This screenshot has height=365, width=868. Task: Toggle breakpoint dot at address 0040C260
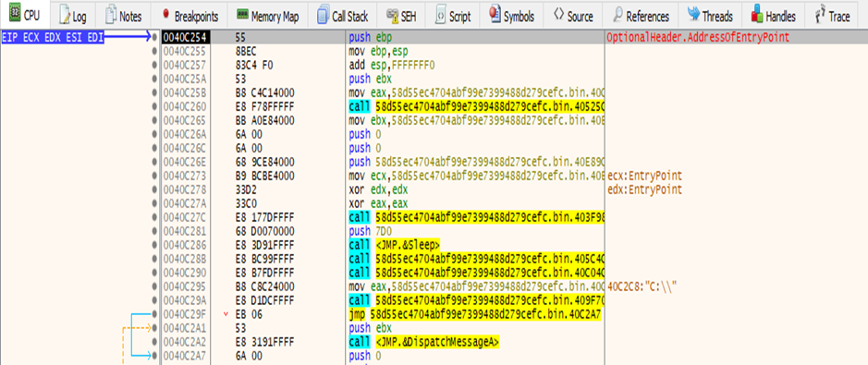click(x=154, y=106)
